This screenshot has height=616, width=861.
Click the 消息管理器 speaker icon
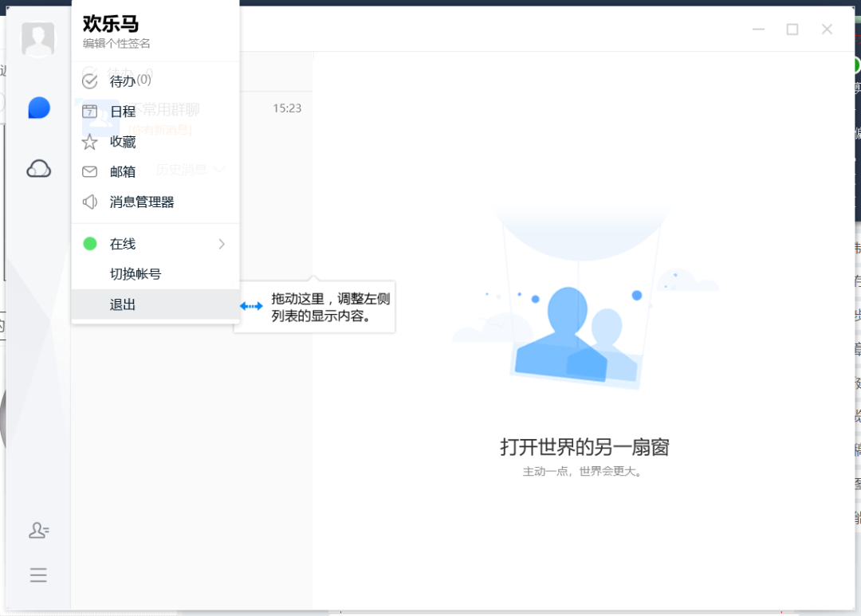click(89, 202)
